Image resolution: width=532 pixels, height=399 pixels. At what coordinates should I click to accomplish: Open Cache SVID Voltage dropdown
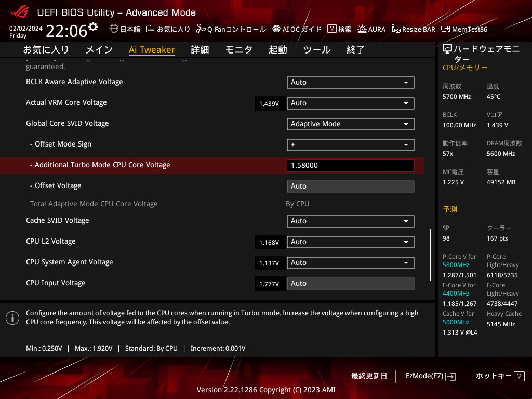pos(350,221)
